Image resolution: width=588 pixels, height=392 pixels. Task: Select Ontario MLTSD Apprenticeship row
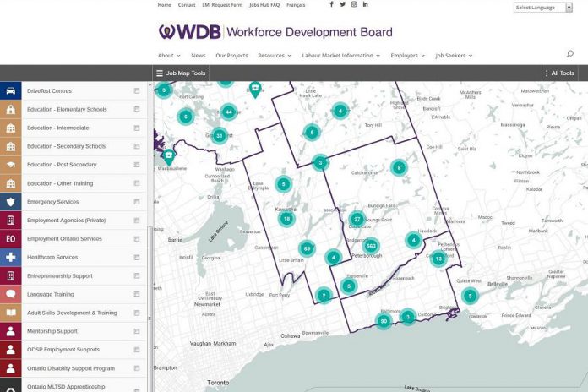73,385
